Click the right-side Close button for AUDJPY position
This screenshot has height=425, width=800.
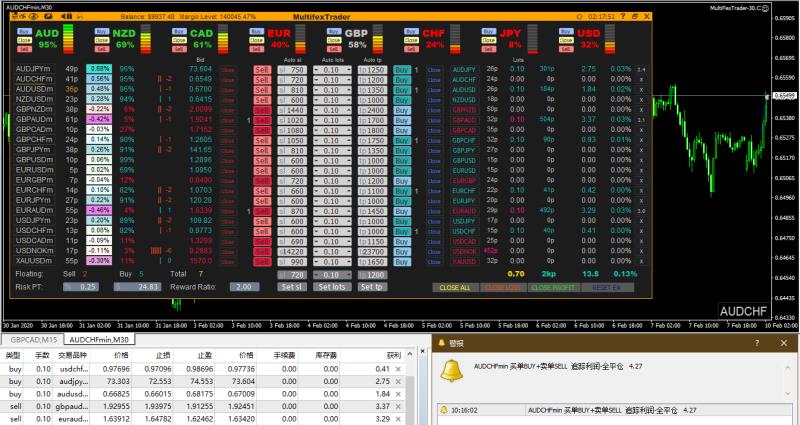434,70
